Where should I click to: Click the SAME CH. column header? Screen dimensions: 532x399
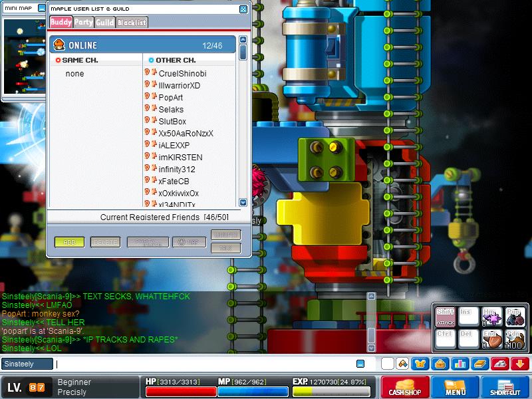point(77,60)
